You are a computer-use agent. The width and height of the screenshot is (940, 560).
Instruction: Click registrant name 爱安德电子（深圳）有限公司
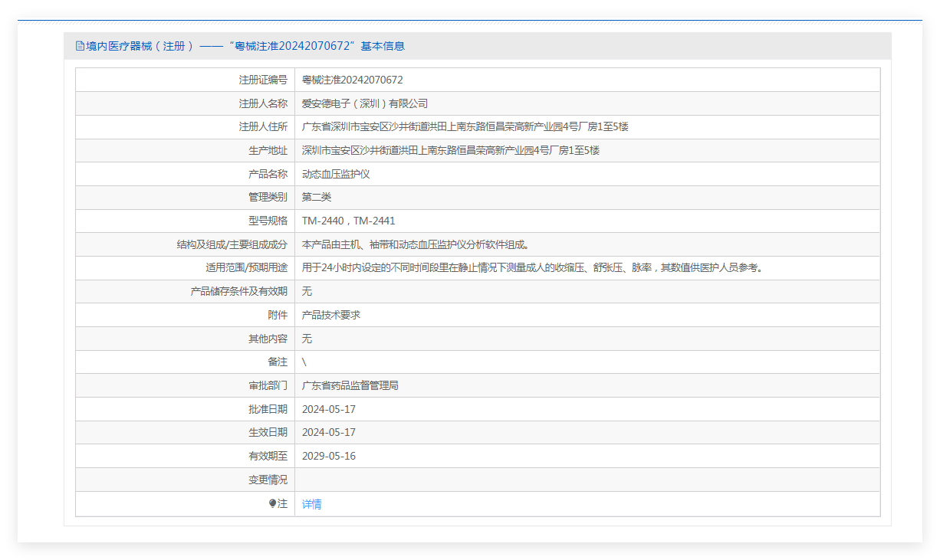(364, 103)
